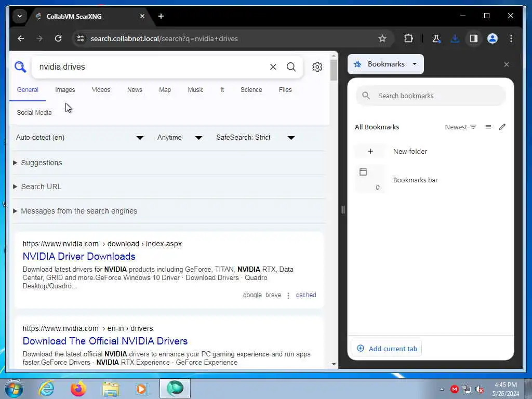Submit search with magnifier button
The height and width of the screenshot is (399, 532).
click(291, 67)
